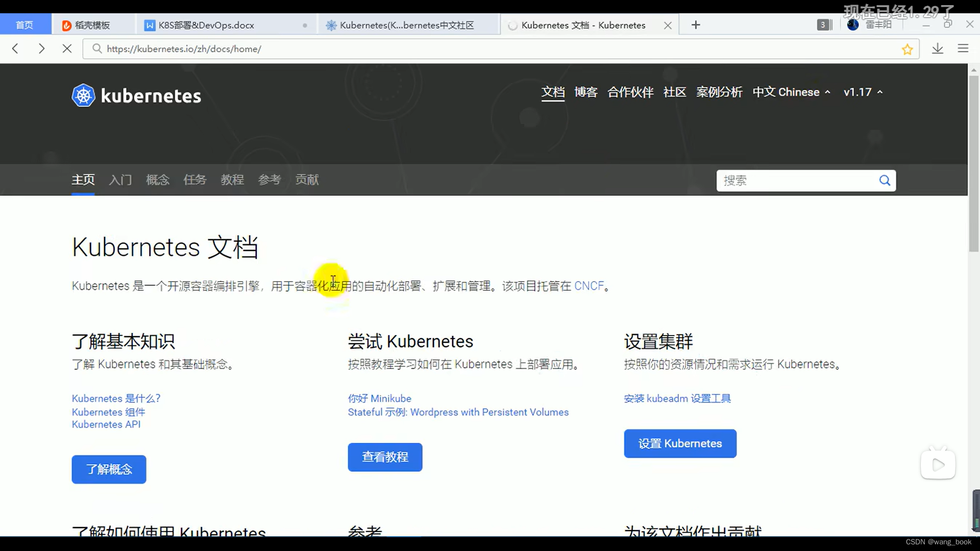980x551 pixels.
Task: Click the 查看教程 button
Action: click(385, 457)
